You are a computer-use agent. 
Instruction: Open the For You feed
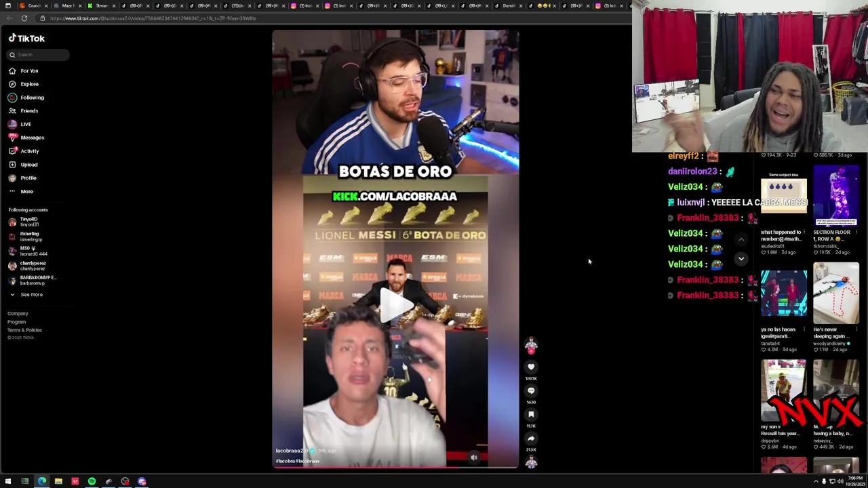point(24,70)
